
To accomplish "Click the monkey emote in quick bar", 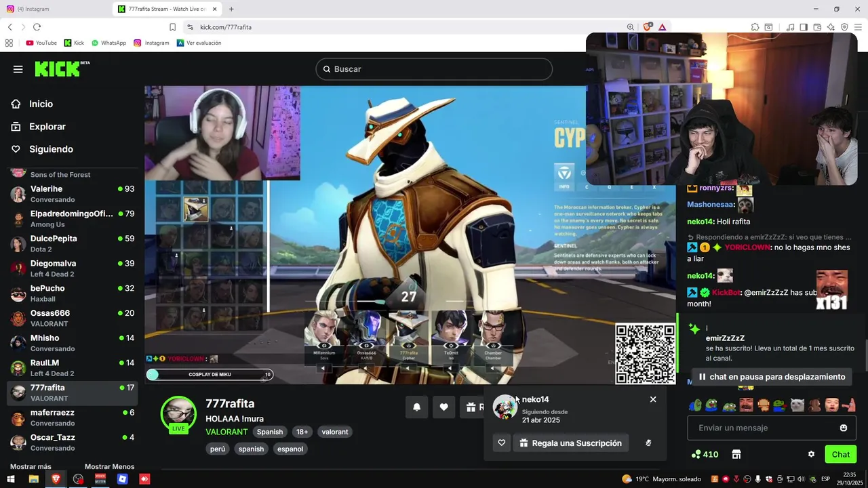I will (814, 405).
